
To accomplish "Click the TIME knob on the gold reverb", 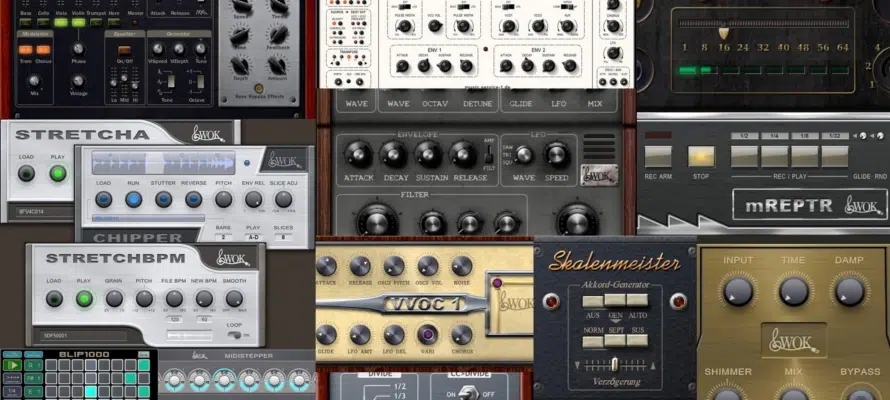I will (x=794, y=292).
